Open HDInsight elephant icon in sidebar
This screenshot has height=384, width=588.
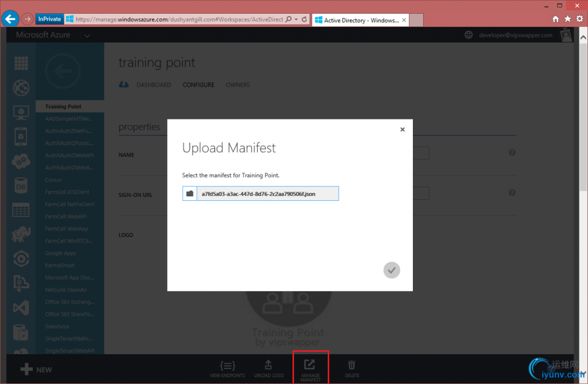[x=21, y=234]
